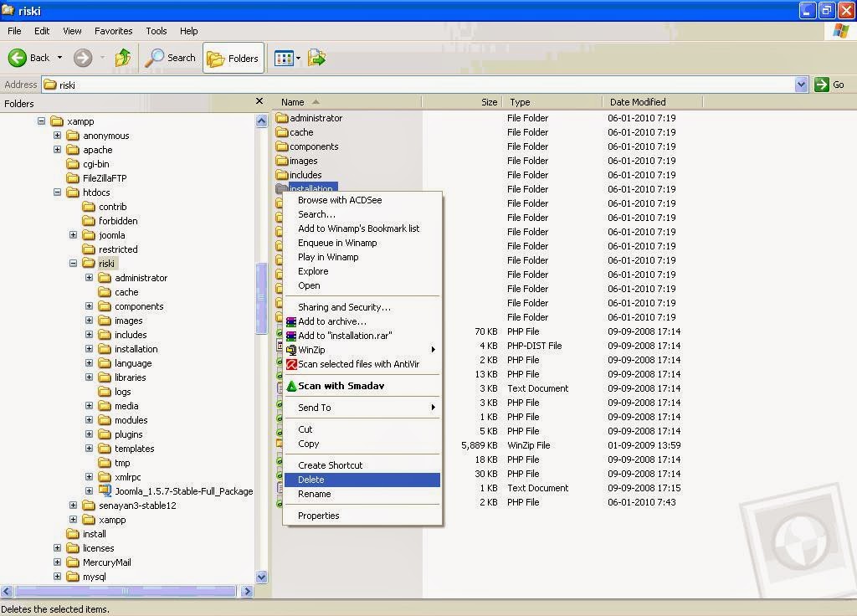The height and width of the screenshot is (616, 857).
Task: Collapse the xampp tree node
Action: 41,121
